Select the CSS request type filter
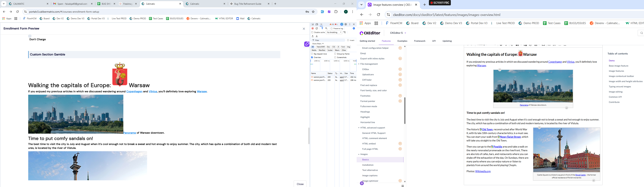644x187 pixels. pos(333,47)
